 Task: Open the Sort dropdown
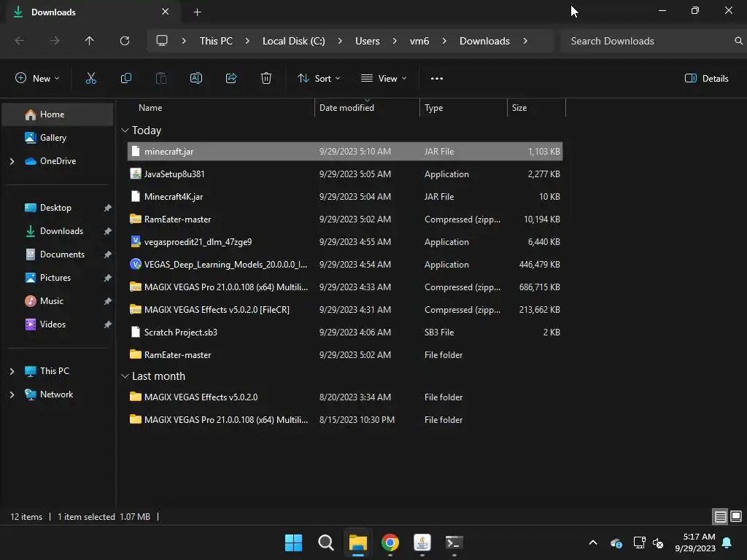(319, 79)
